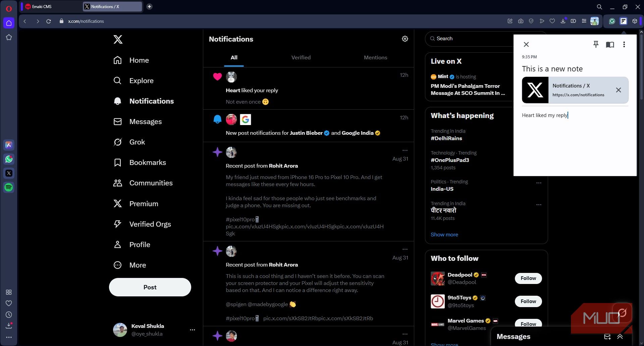Open options for India-US trend
The height and width of the screenshot is (346, 644).
[539, 183]
